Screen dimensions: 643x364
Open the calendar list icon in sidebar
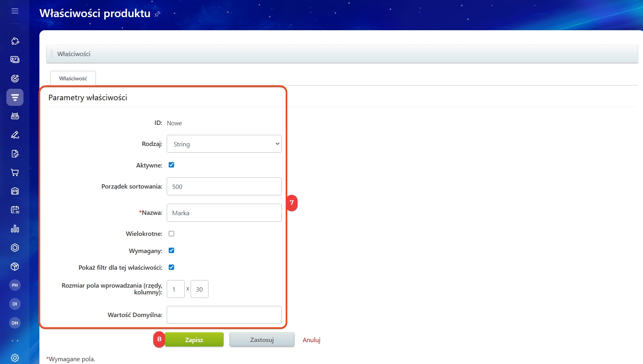pyautogui.click(x=15, y=210)
